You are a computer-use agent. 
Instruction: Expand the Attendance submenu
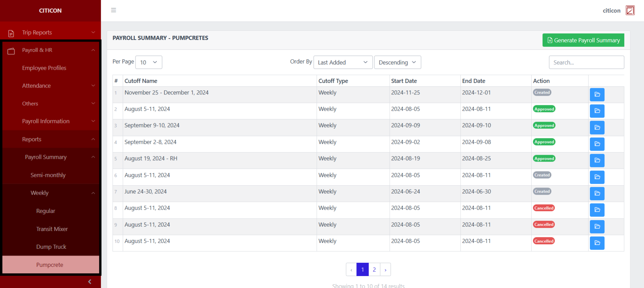[x=50, y=86]
